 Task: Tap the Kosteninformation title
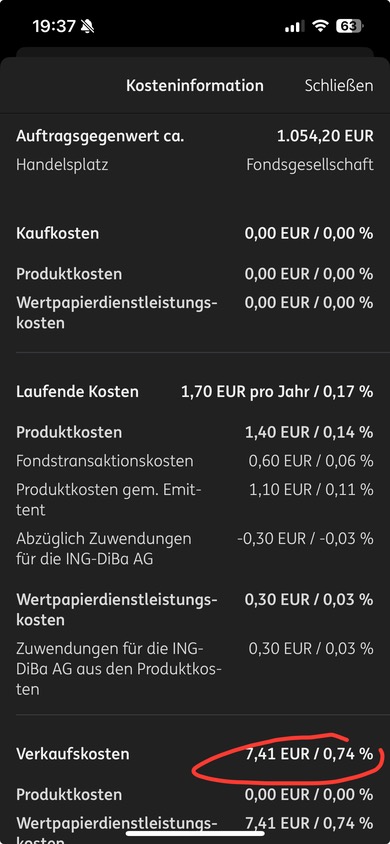click(x=195, y=86)
